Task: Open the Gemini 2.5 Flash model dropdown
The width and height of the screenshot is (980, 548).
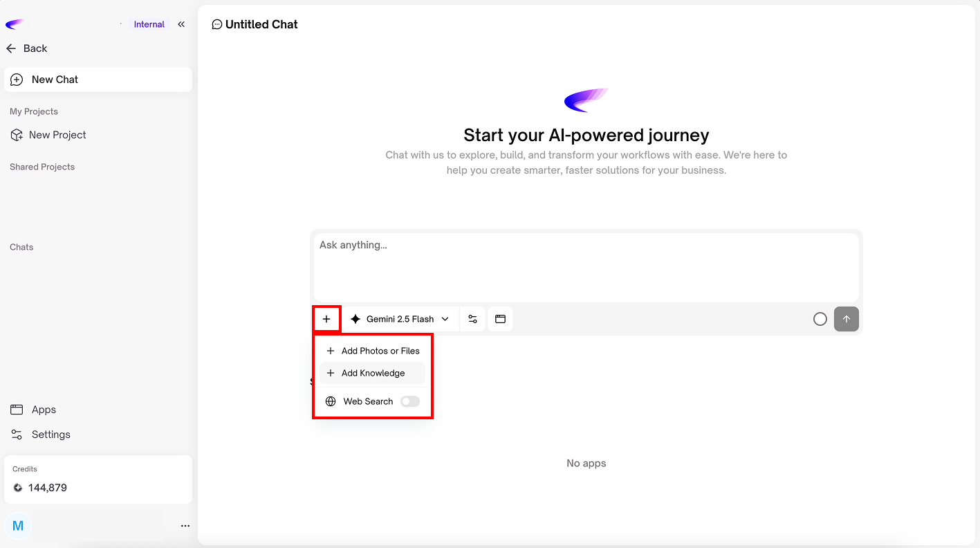Action: pos(400,319)
